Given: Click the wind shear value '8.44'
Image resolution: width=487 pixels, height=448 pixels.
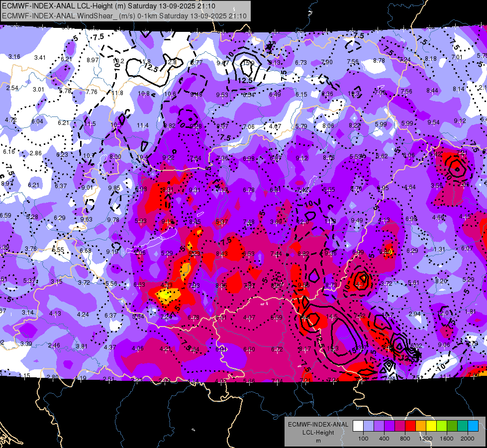Looking at the screenshot, I should pyautogui.click(x=432, y=91).
